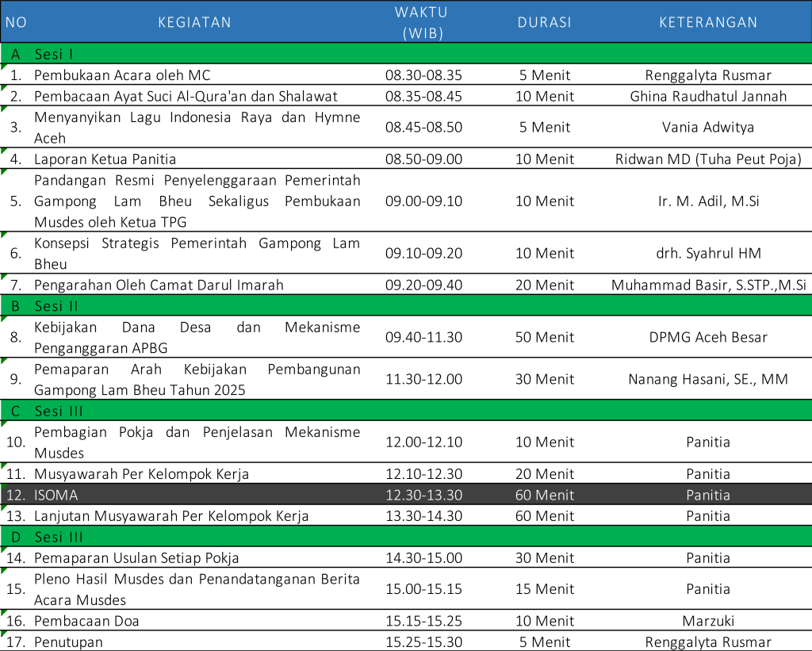
Task: Select the time cell 08.45-08.50
Action: point(423,128)
